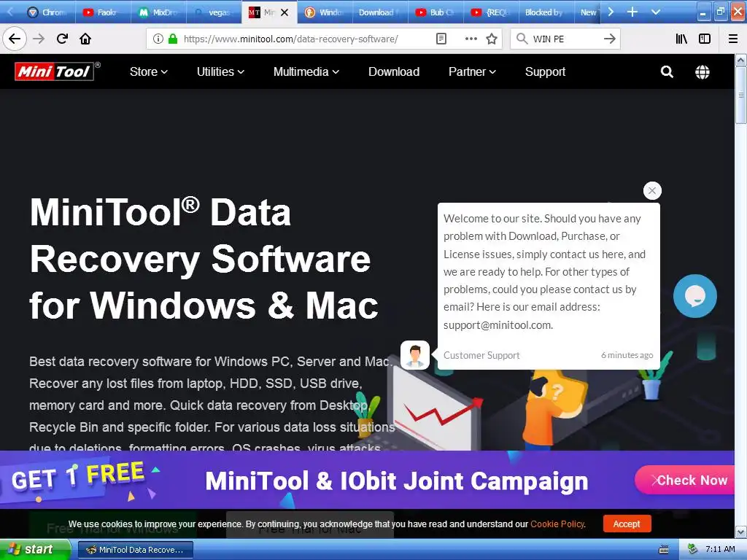Screen dimensions: 747x560
Task: Click the taskbar clock 7:11 AM
Action: click(720, 549)
